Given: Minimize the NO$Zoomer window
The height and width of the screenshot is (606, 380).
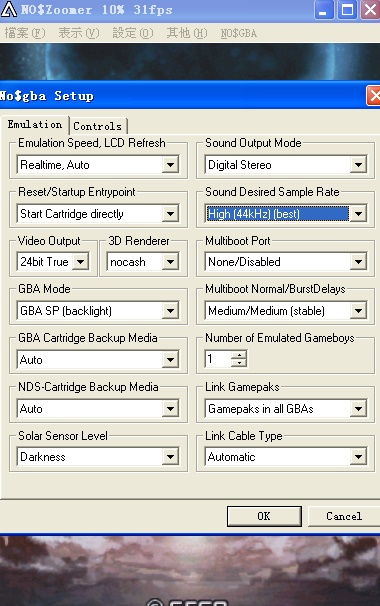Looking at the screenshot, I should click(x=323, y=10).
